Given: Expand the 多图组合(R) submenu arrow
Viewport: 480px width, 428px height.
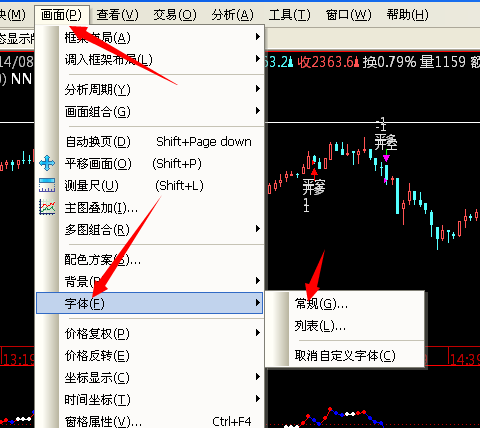Looking at the screenshot, I should click(258, 229).
